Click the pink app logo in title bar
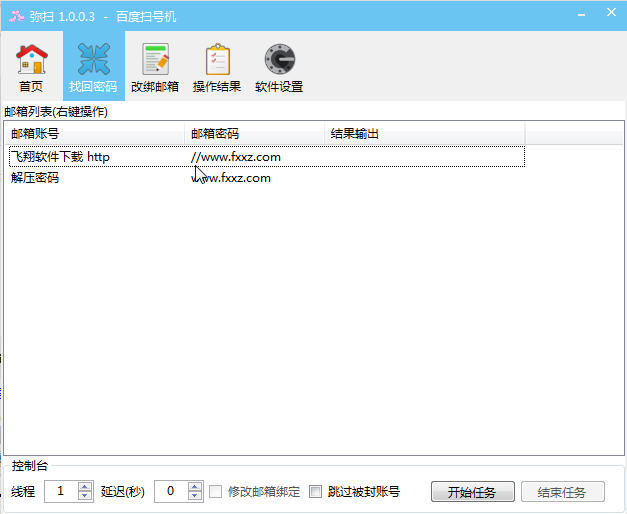This screenshot has width=627, height=514. [16, 16]
